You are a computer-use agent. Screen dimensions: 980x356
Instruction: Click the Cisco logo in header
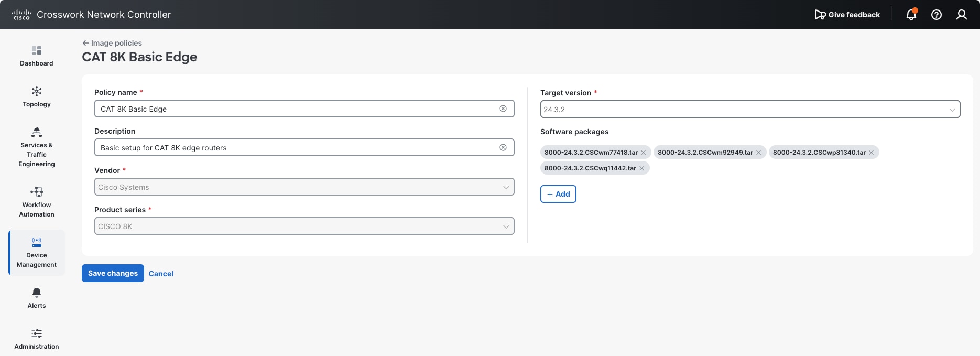(x=21, y=15)
